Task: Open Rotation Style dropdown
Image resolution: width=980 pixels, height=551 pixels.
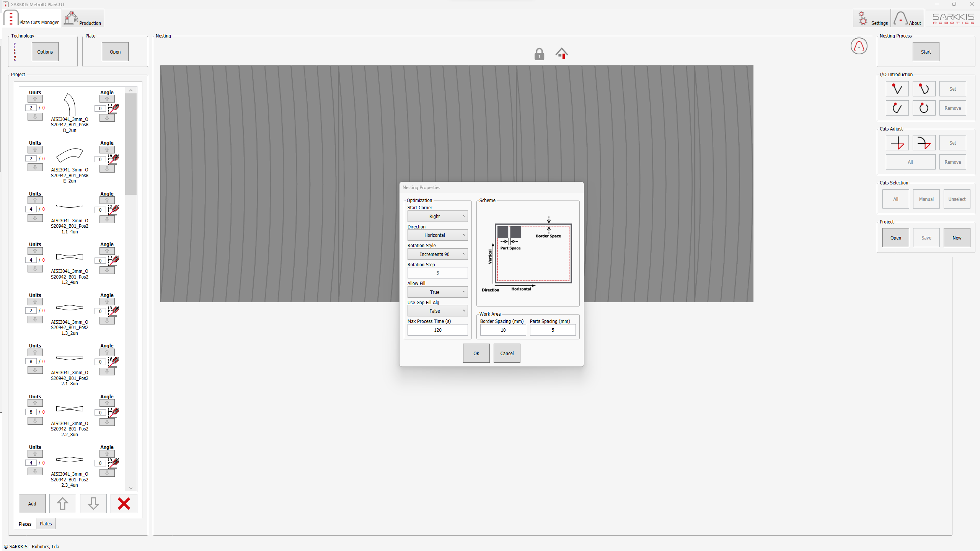Action: (x=437, y=254)
